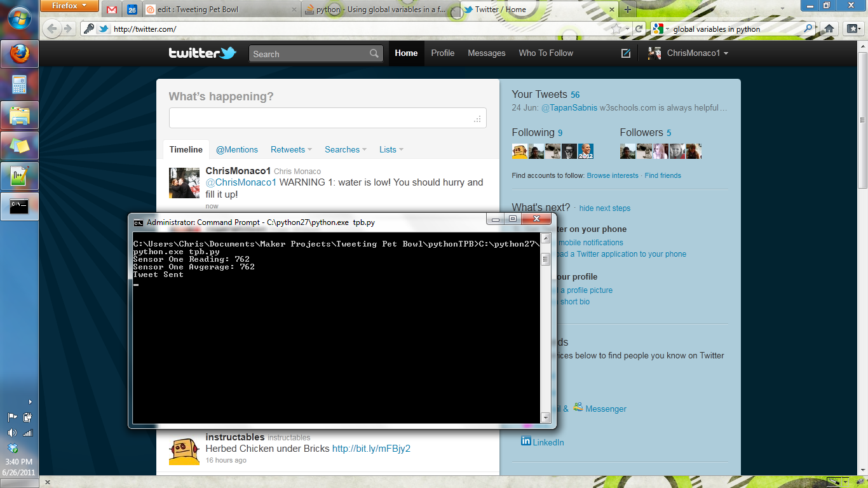Click the hide next steps link

(x=605, y=208)
